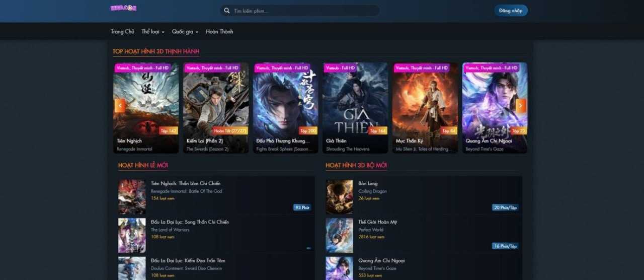The width and height of the screenshot is (644, 280).
Task: Click the '93 Phút' duration badge
Action: pyautogui.click(x=302, y=207)
